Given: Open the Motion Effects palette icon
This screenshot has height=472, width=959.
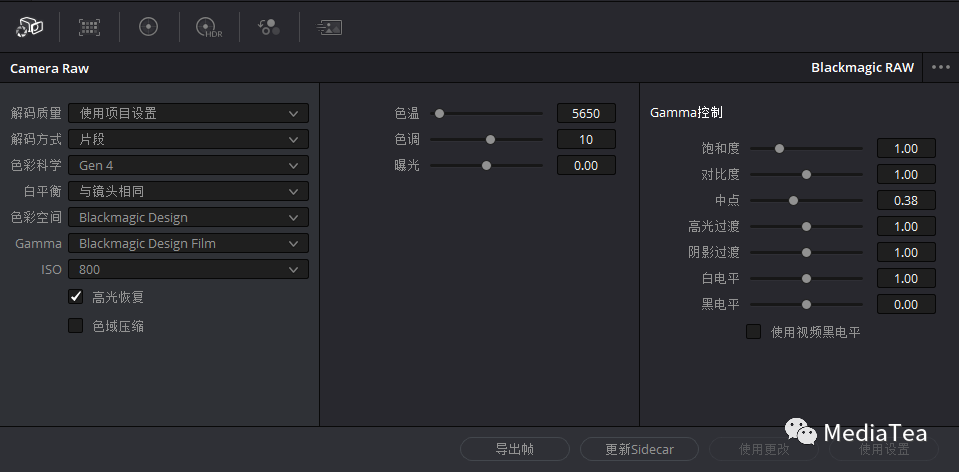Looking at the screenshot, I should pyautogui.click(x=329, y=27).
